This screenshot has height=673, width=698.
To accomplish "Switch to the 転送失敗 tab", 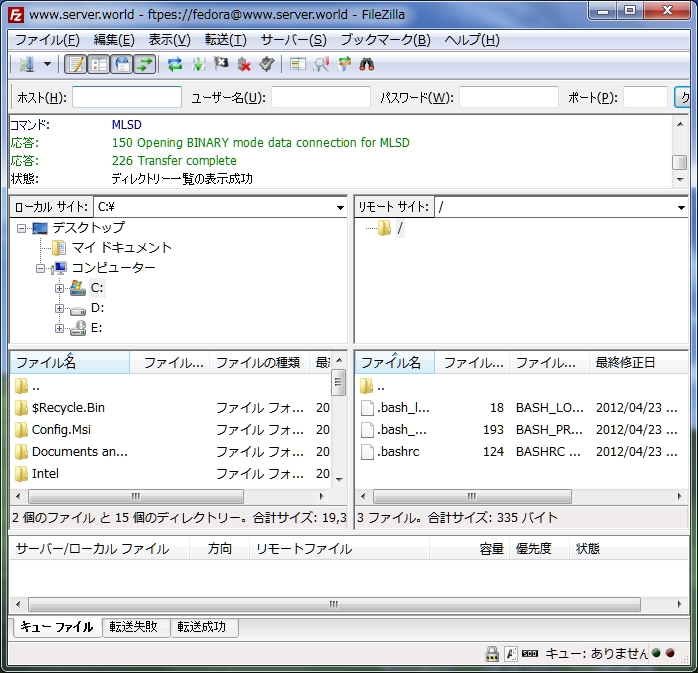I will (x=134, y=627).
